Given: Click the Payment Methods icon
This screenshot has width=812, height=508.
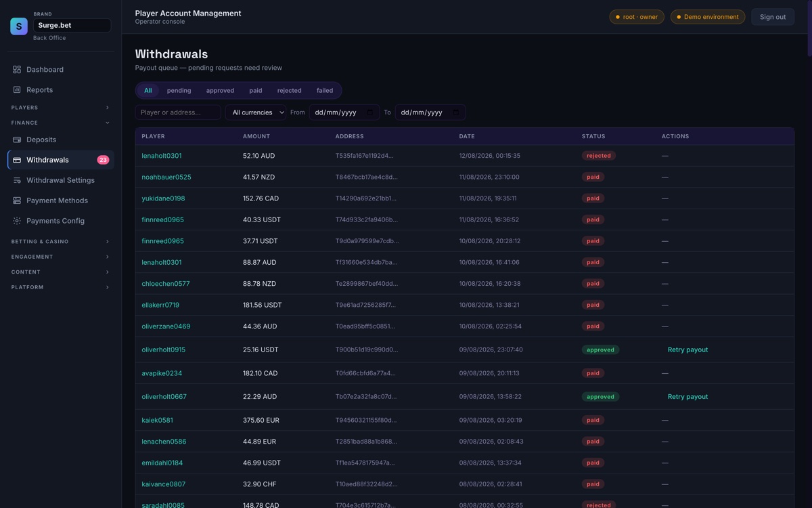Looking at the screenshot, I should [17, 200].
